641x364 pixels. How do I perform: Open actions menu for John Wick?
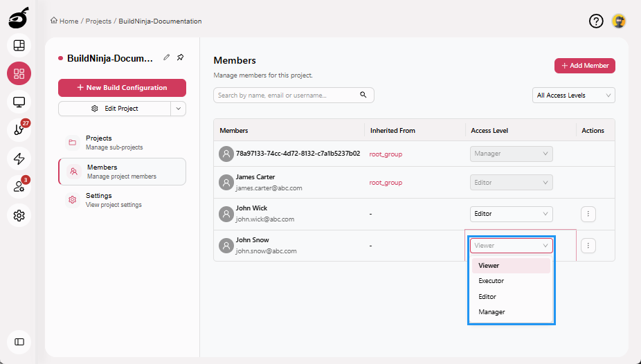(588, 214)
